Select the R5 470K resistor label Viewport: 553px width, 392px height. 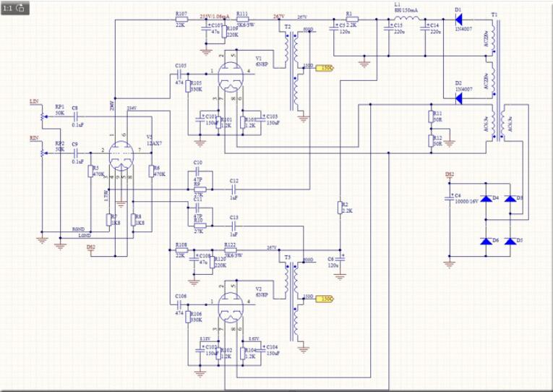click(x=96, y=169)
